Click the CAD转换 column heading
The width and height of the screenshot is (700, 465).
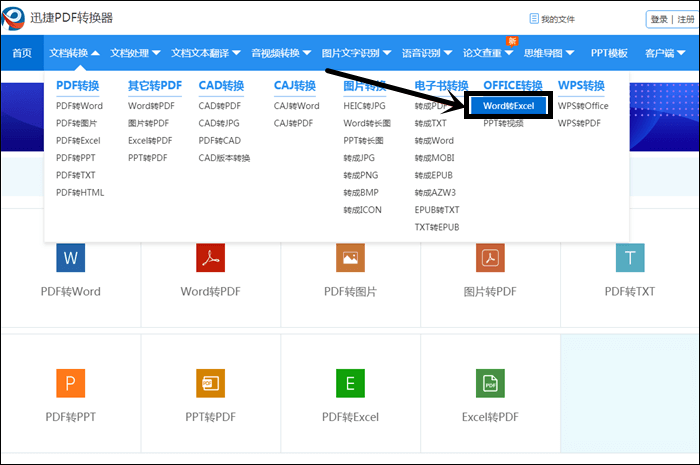[221, 85]
